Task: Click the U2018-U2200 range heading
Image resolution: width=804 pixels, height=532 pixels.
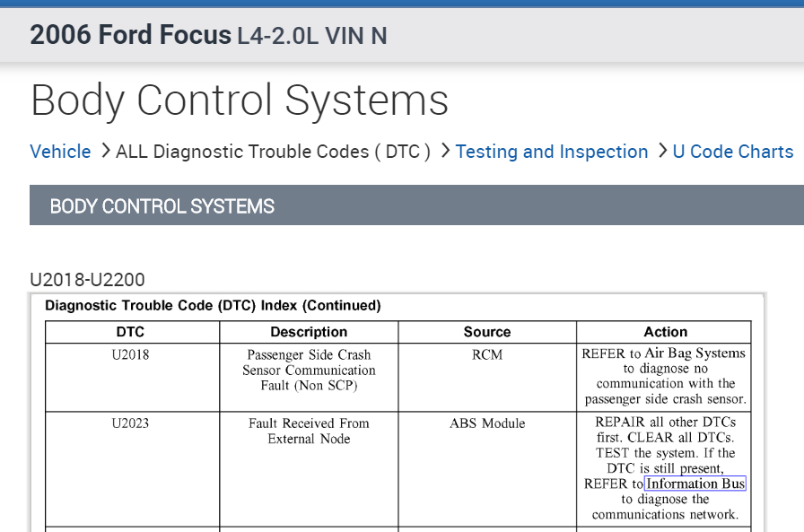Action: click(x=87, y=280)
